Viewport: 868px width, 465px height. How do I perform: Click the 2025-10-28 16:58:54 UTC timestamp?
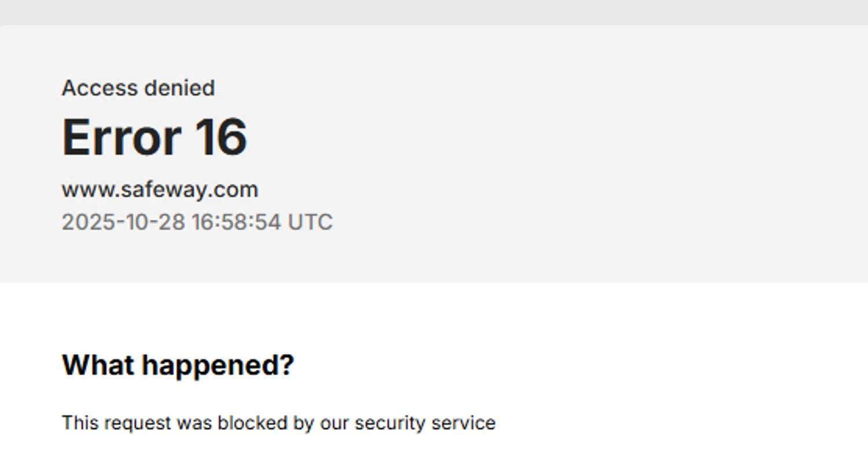pos(197,222)
